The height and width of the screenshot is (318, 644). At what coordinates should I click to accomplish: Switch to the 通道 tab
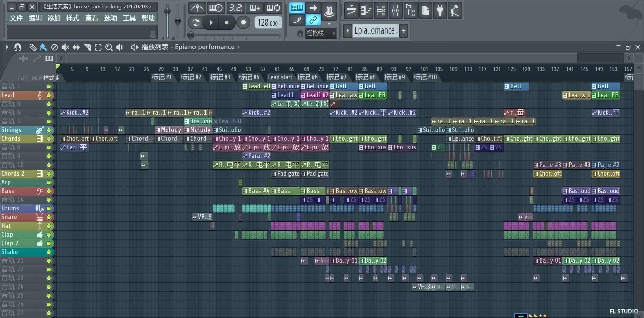click(x=37, y=78)
